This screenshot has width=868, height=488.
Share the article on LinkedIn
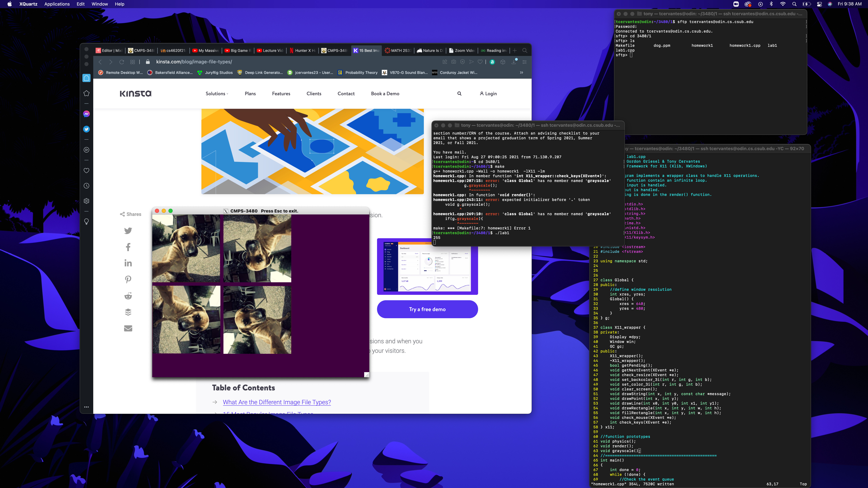[128, 263]
